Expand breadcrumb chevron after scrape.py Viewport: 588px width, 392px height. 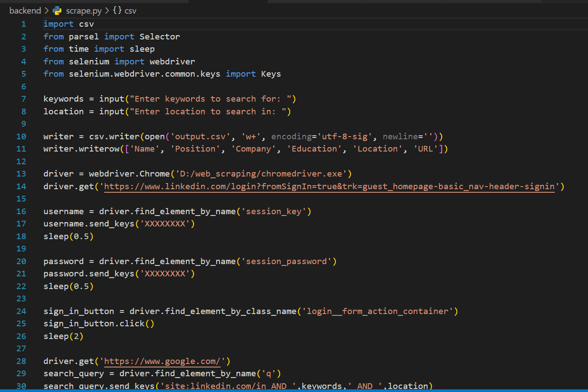pos(107,11)
